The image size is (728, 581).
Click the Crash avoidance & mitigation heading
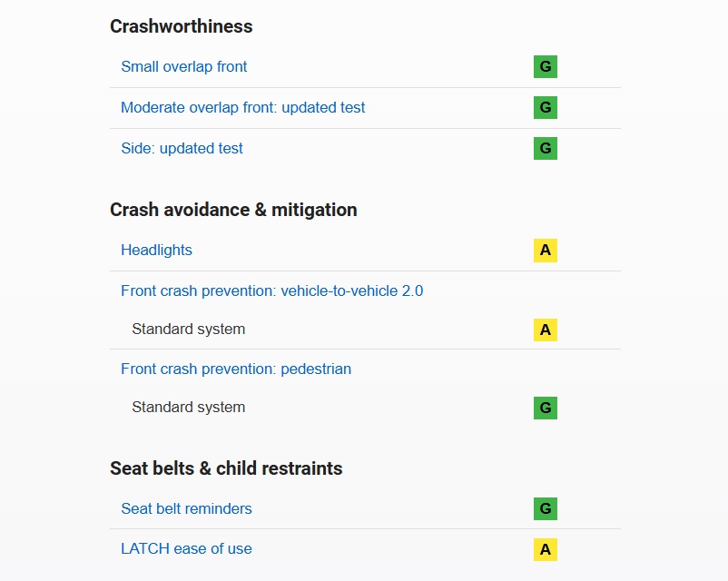(x=233, y=210)
